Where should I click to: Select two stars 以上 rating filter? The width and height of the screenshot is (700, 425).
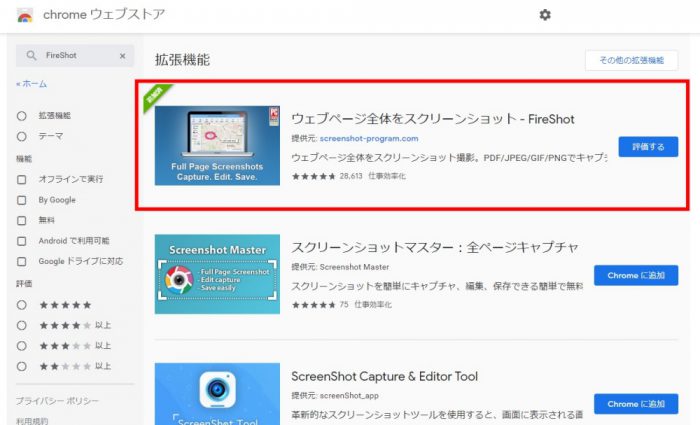(x=21, y=367)
